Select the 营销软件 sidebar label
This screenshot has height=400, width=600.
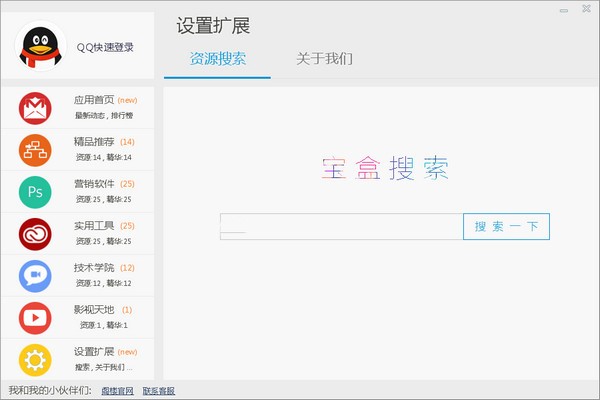click(94, 184)
